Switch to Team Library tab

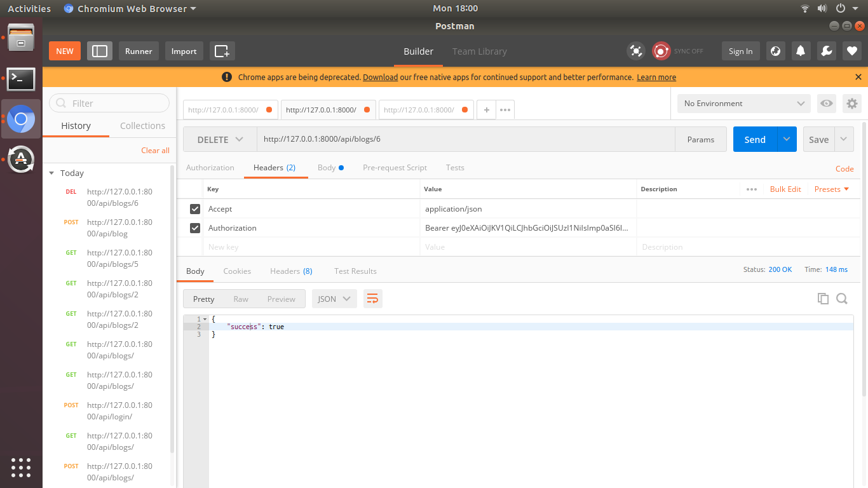[x=480, y=51]
